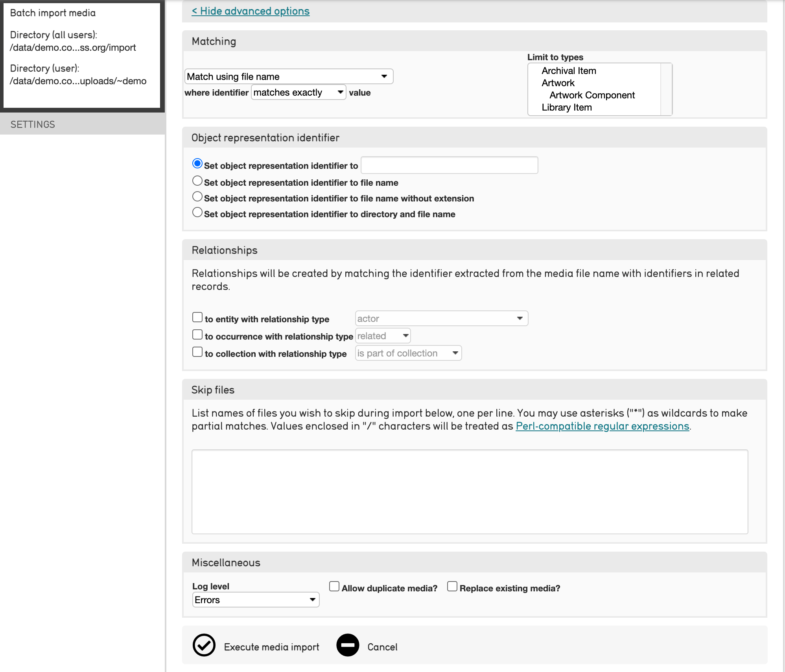
Task: Choose identifier to file name without extension
Action: click(x=197, y=197)
